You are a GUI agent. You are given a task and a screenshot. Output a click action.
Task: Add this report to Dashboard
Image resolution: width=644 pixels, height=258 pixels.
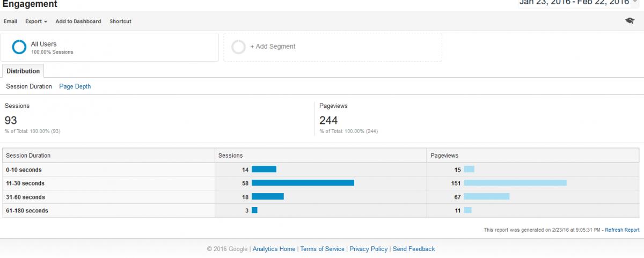click(78, 21)
